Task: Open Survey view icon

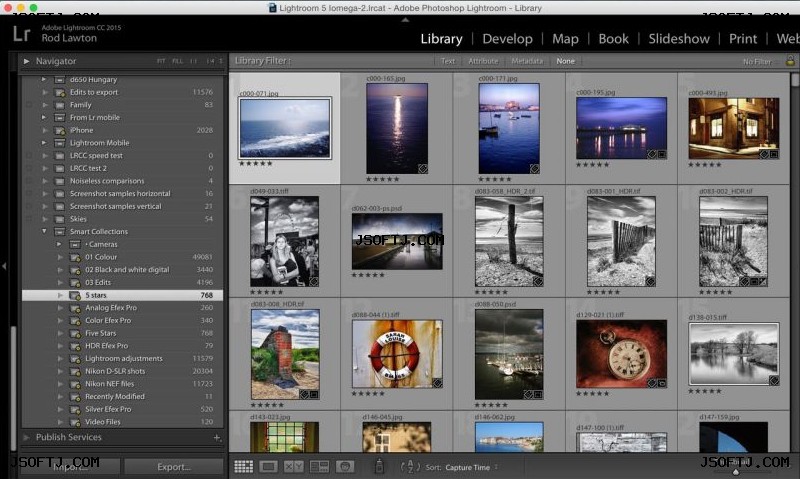Action: (319, 467)
